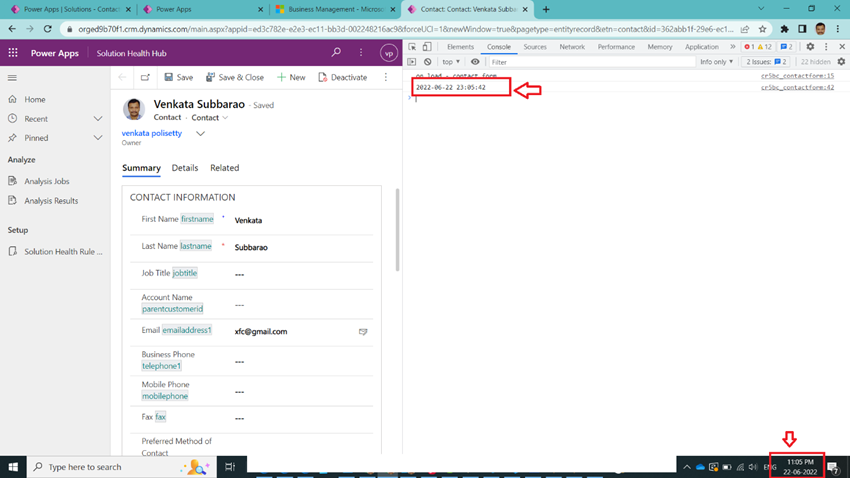Create a New contact record
The height and width of the screenshot is (478, 850).
(x=291, y=77)
